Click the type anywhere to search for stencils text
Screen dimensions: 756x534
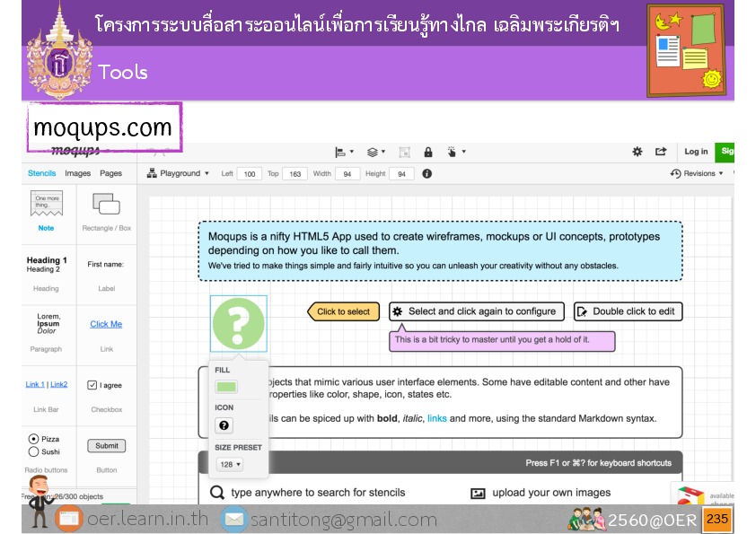pos(318,493)
